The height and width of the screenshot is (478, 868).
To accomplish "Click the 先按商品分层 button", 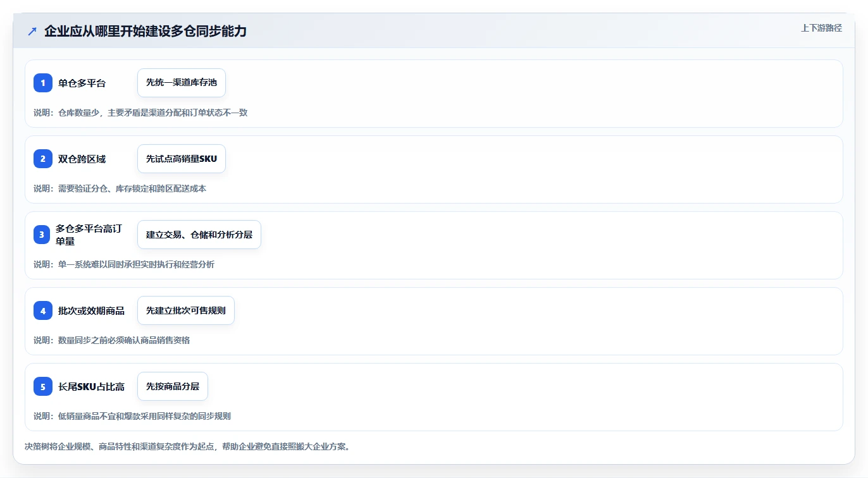I will pos(173,386).
